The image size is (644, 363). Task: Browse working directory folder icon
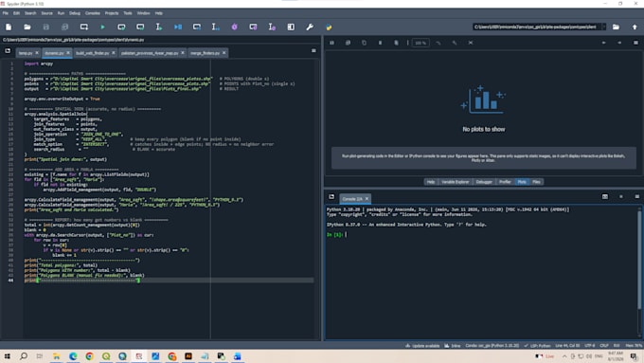(616, 27)
